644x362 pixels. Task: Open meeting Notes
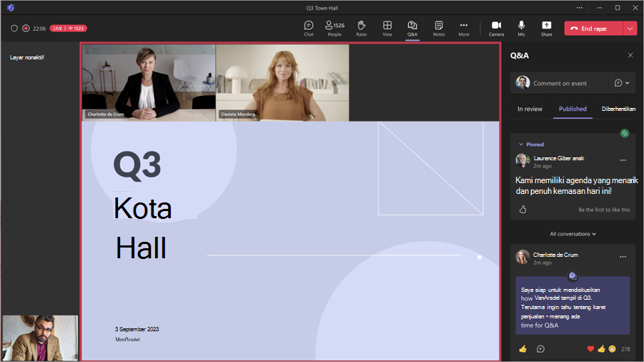(439, 29)
